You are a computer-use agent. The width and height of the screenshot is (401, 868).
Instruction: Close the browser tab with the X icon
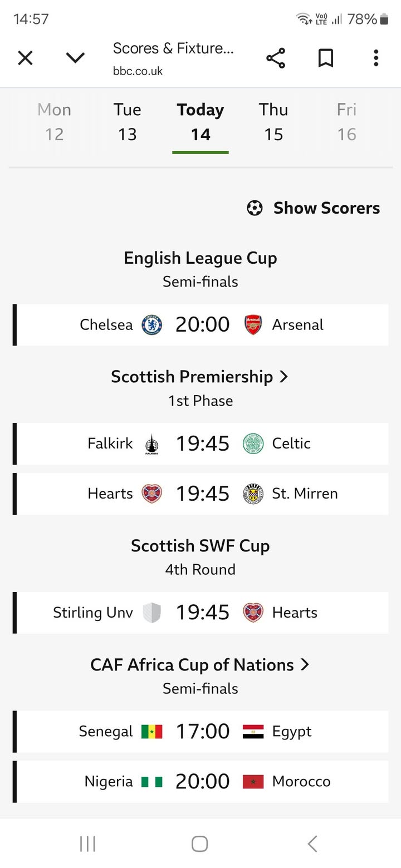tap(25, 58)
